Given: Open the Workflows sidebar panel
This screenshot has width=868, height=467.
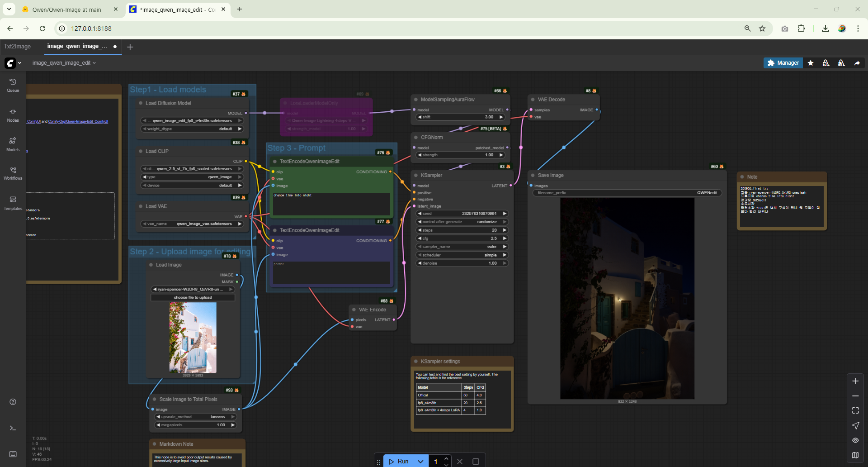Looking at the screenshot, I should click(13, 173).
